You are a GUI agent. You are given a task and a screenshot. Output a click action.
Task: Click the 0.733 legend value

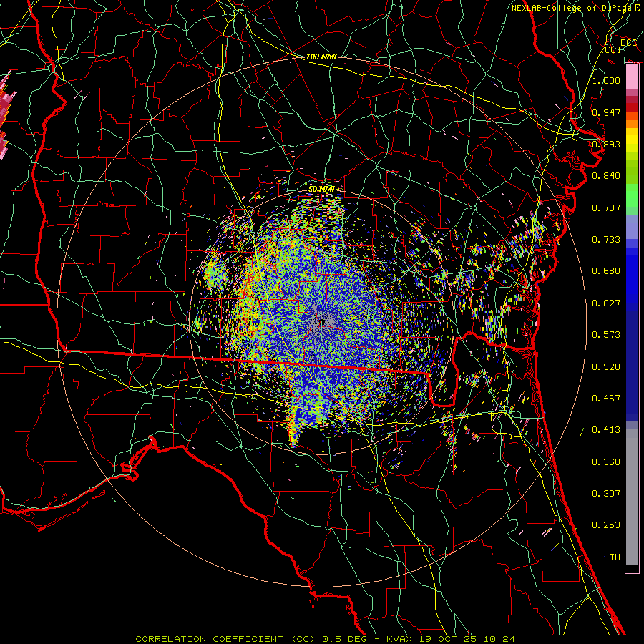tap(606, 240)
